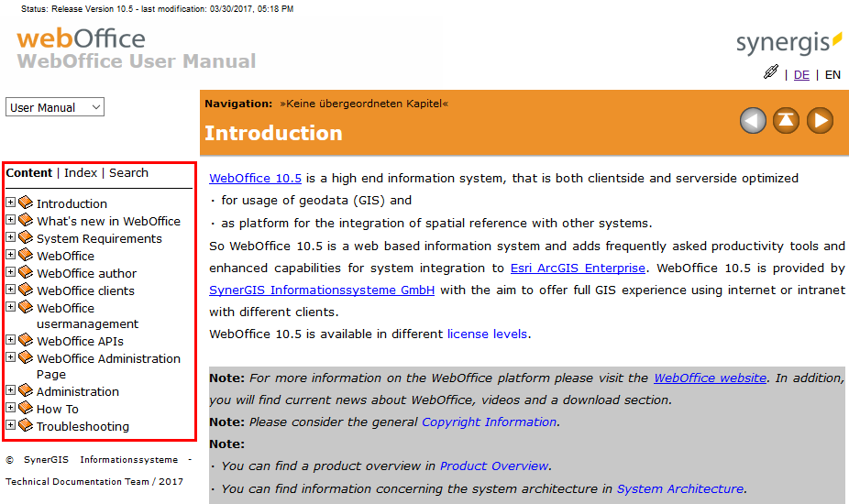Open the WebOffice 10.5 link
Image resolution: width=849 pixels, height=504 pixels.
point(255,178)
